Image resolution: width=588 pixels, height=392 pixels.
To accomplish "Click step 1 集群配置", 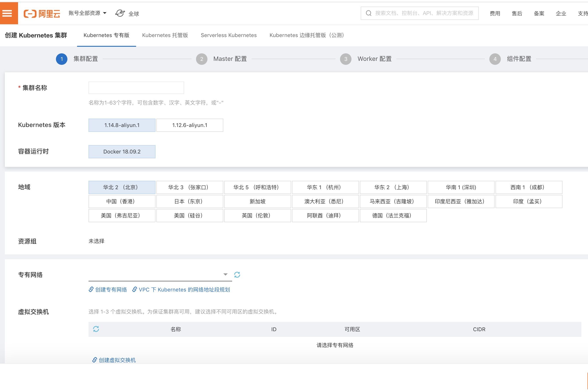I will click(77, 59).
